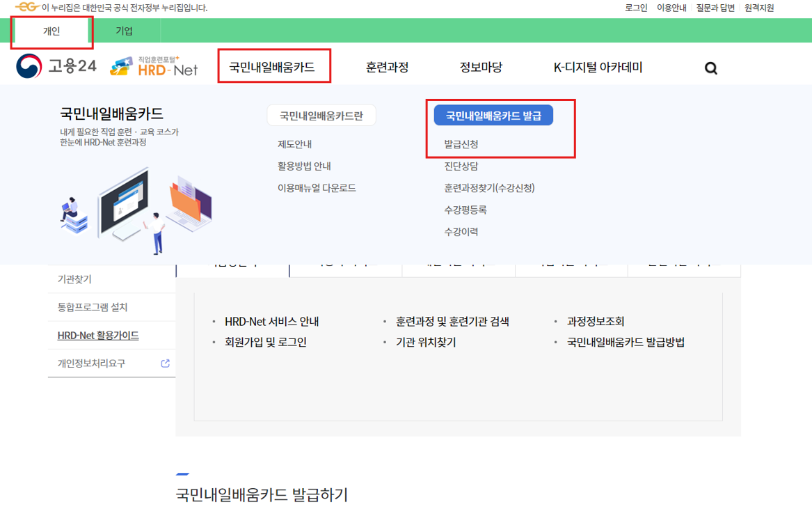The image size is (812, 516).
Task: Click the 국민내일배움카드란 submenu header
Action: tap(321, 116)
